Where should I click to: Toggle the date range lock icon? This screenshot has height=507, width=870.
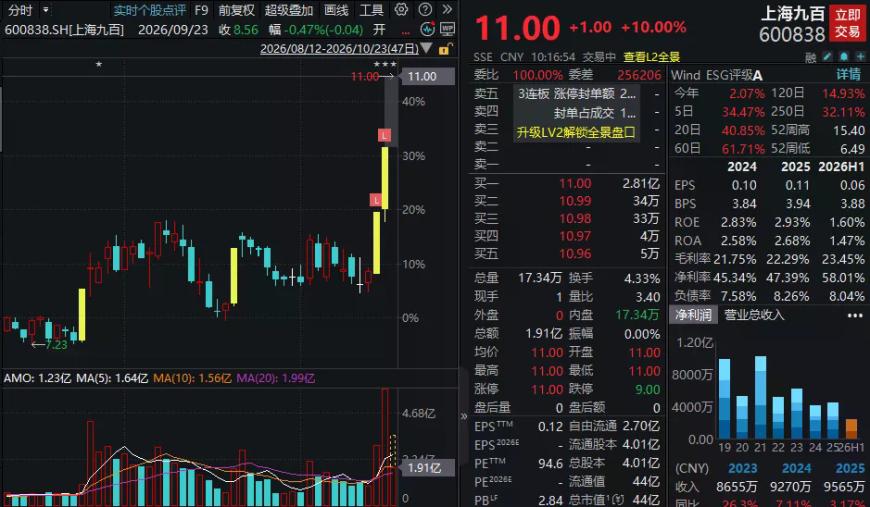tap(445, 49)
